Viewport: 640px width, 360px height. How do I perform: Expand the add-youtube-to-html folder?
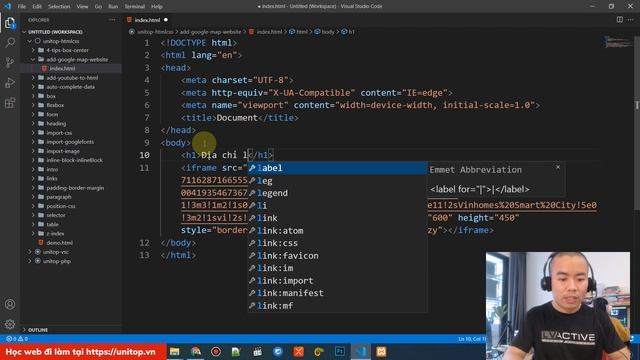pos(72,78)
